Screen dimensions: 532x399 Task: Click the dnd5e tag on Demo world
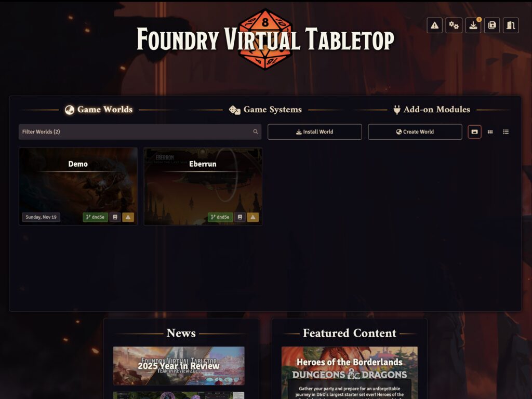96,217
